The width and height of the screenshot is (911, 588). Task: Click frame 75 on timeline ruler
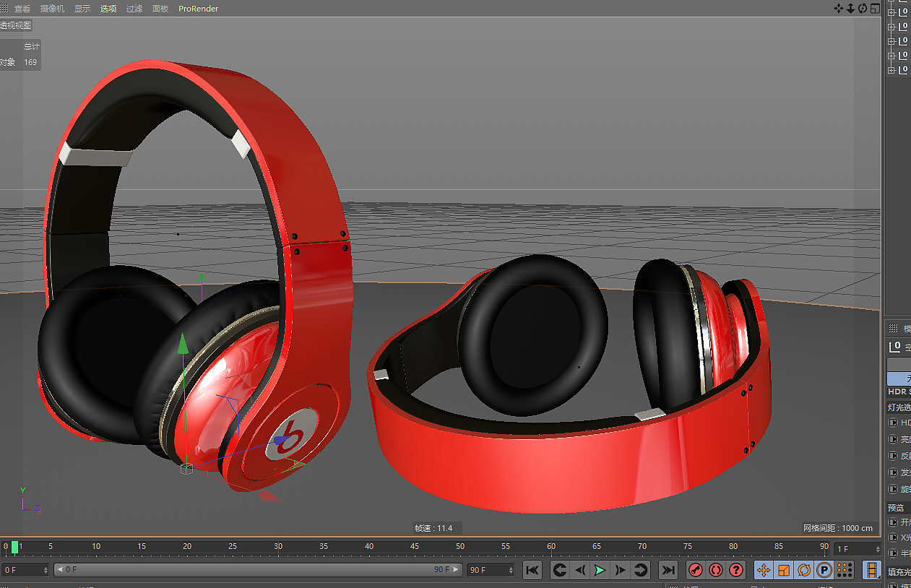[x=688, y=547]
